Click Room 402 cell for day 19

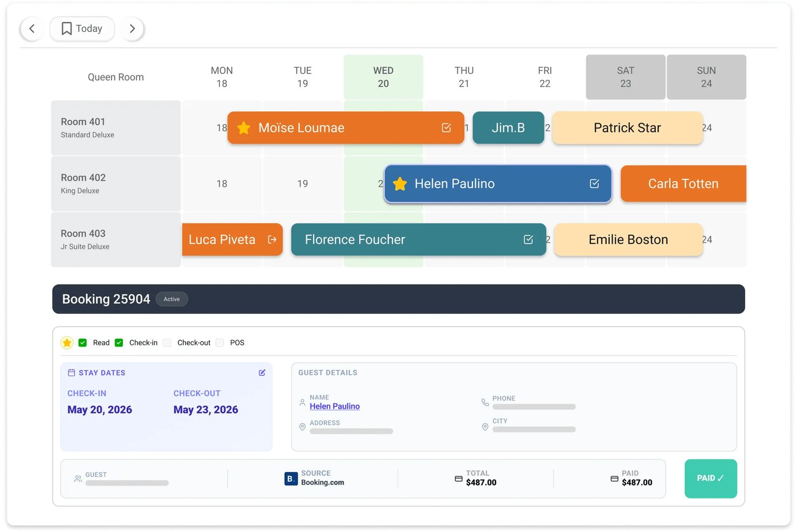tap(302, 184)
